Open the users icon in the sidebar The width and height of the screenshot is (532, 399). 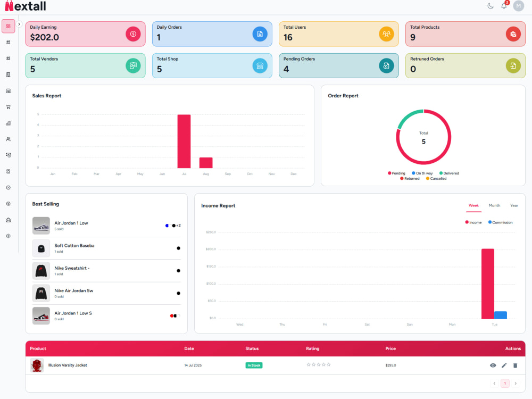[8, 139]
